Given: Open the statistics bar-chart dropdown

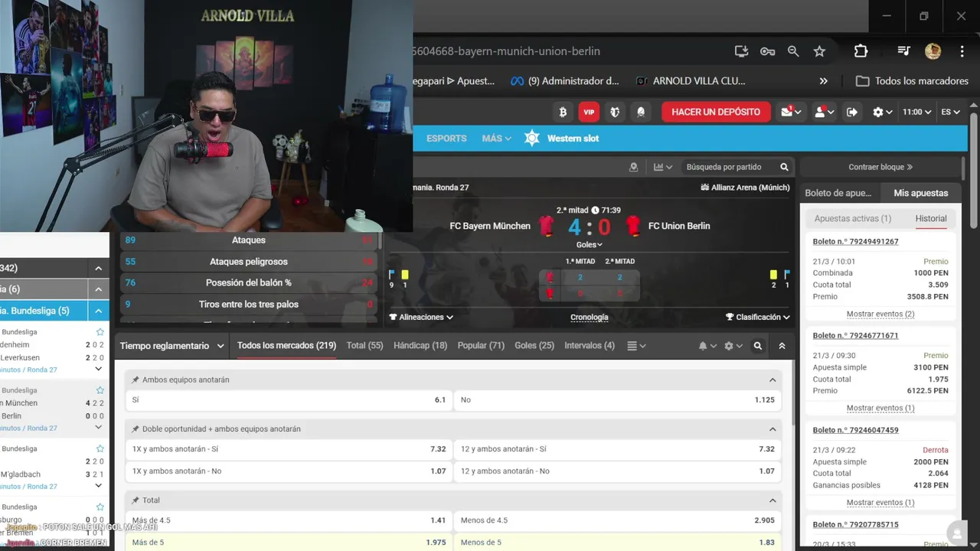Looking at the screenshot, I should point(663,167).
